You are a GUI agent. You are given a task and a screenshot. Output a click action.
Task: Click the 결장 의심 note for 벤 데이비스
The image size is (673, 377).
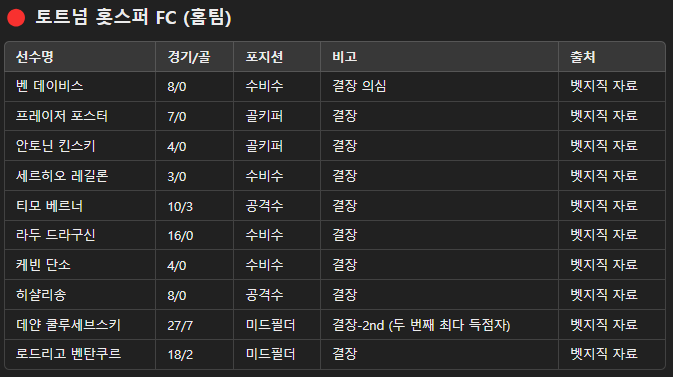359,86
